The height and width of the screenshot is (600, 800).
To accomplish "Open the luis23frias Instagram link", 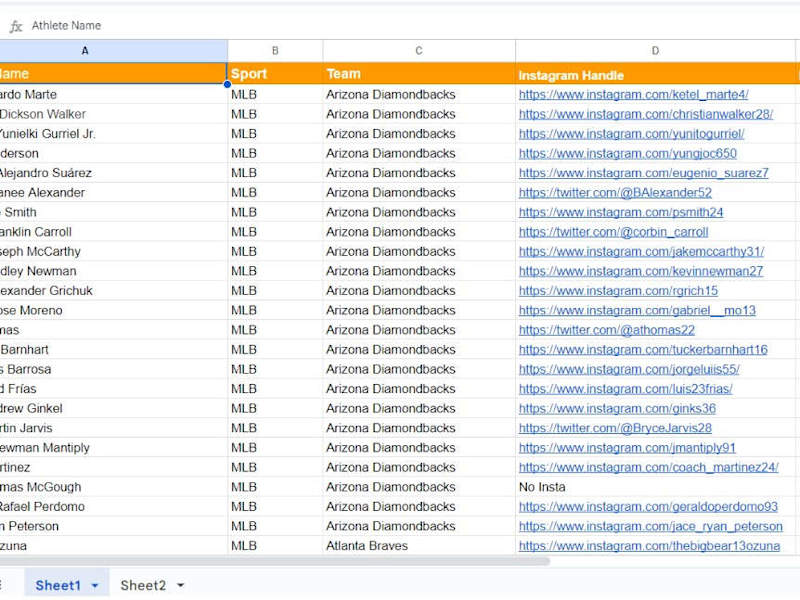I will pos(626,389).
